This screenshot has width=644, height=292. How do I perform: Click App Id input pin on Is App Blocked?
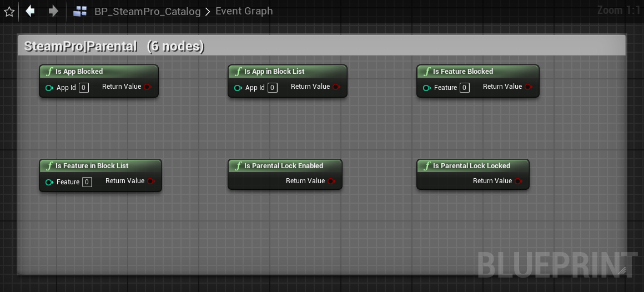[x=49, y=88]
